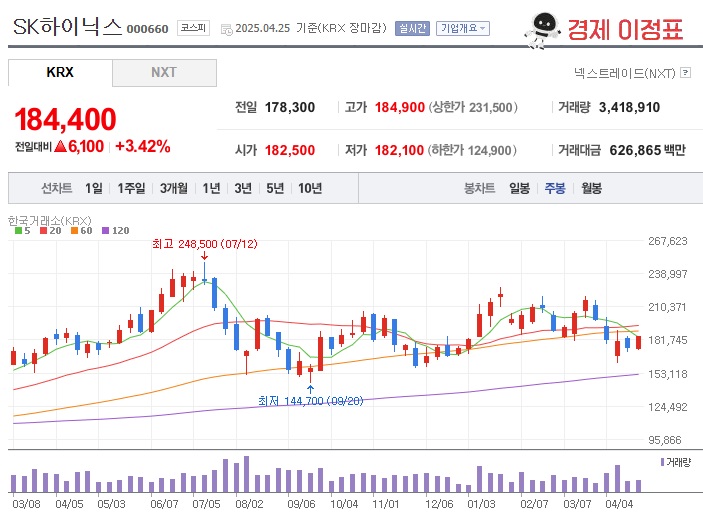Click the 거래대금 value 626,865 백만
The image size is (703, 525).
[x=647, y=150]
